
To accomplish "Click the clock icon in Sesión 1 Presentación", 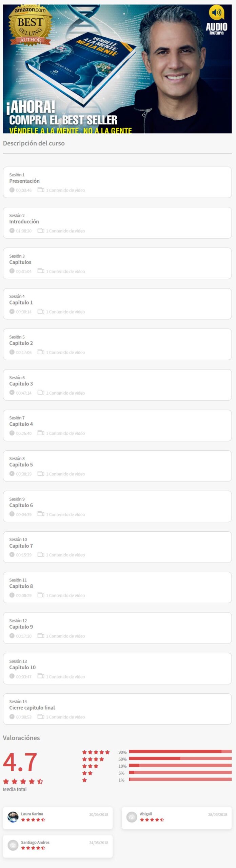I will click(12, 190).
